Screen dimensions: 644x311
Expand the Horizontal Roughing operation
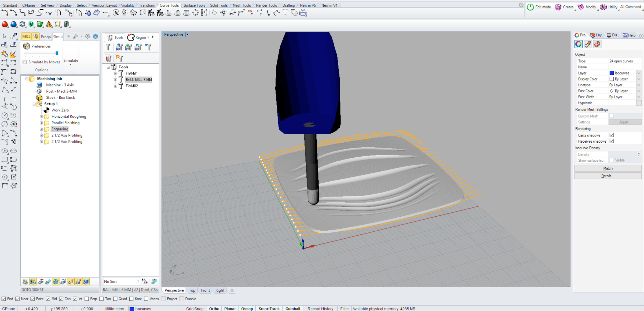41,117
